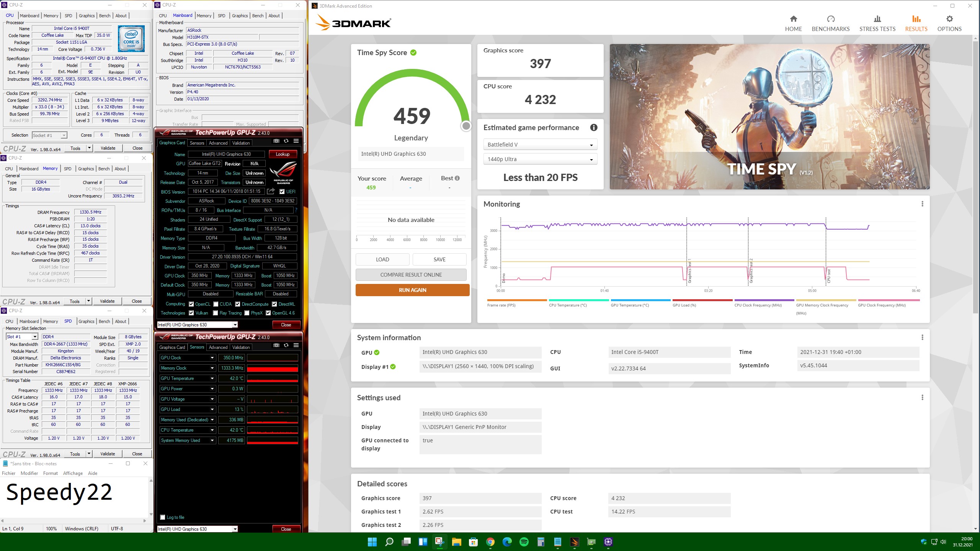Open taskbar Search
Viewport: 980px width, 551px height.
(x=389, y=542)
